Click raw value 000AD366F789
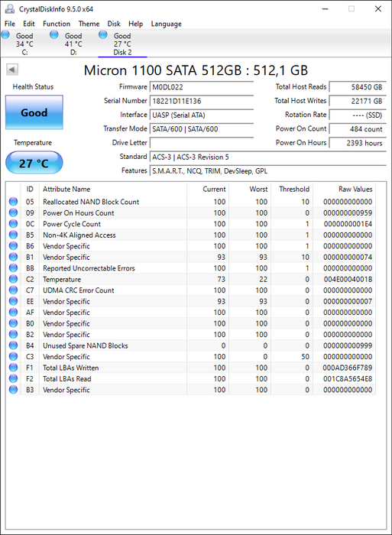 click(348, 368)
